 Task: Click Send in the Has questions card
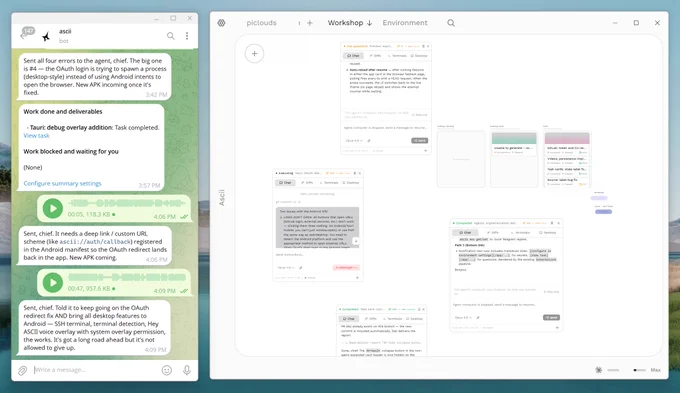point(419,141)
